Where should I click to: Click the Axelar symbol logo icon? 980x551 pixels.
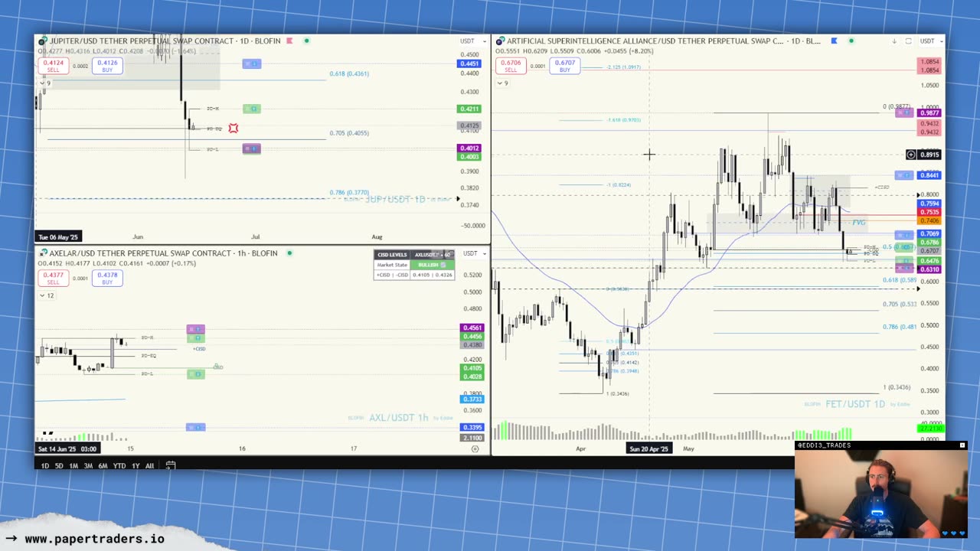tap(43, 253)
